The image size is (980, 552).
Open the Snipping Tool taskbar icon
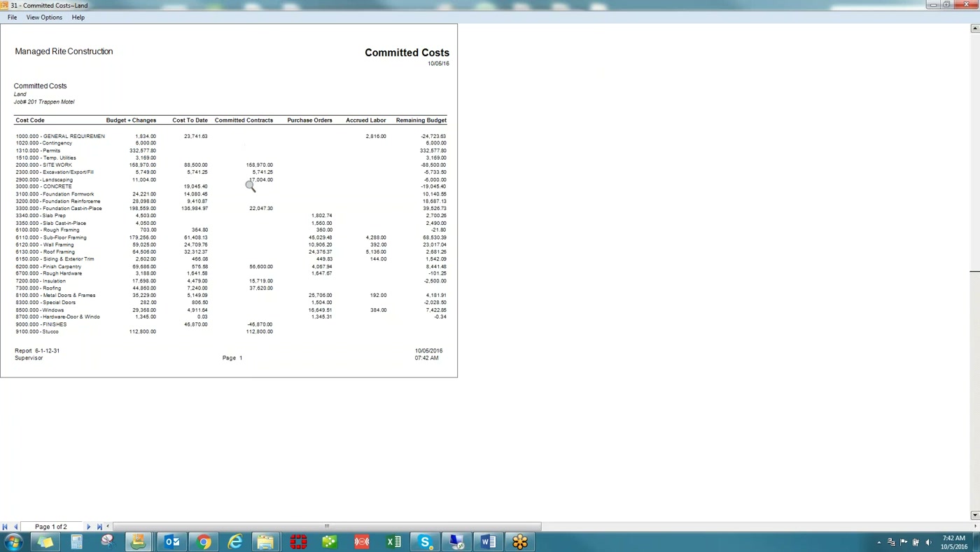pos(107,541)
